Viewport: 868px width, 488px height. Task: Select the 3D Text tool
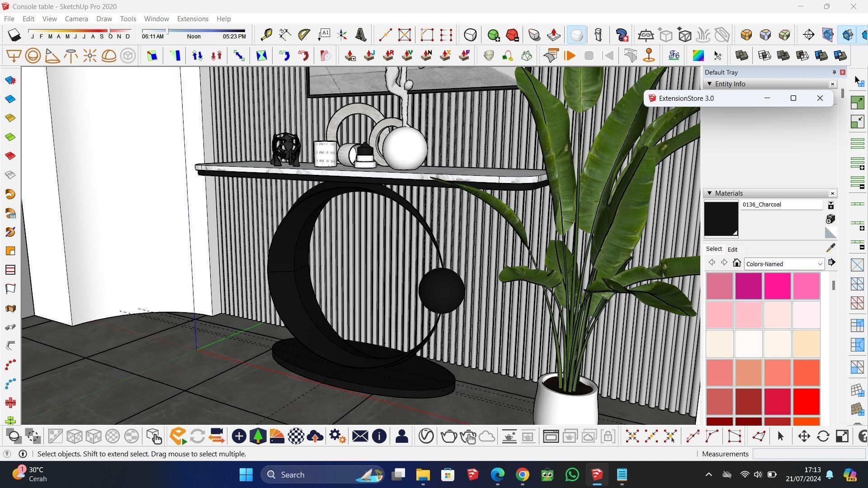click(x=361, y=35)
